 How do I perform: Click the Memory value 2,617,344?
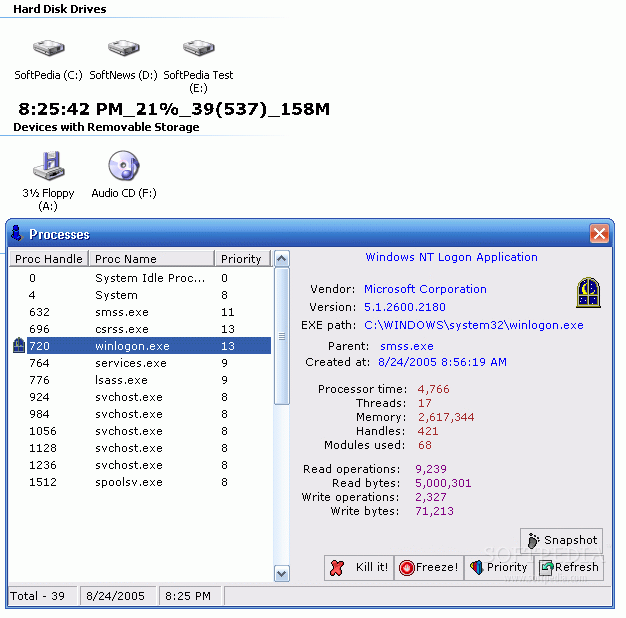(446, 417)
